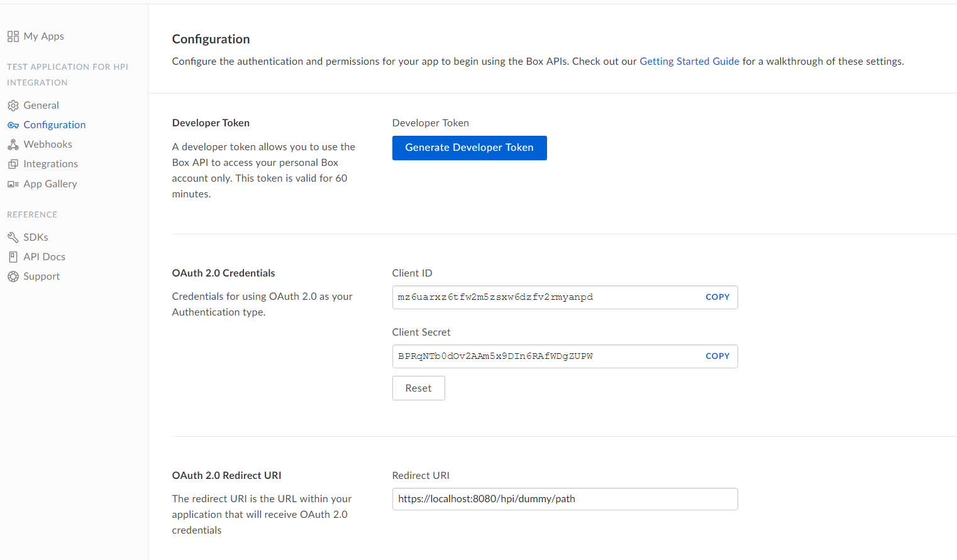957x560 pixels.
Task: Click into the Redirect URI field
Action: pyautogui.click(x=564, y=499)
